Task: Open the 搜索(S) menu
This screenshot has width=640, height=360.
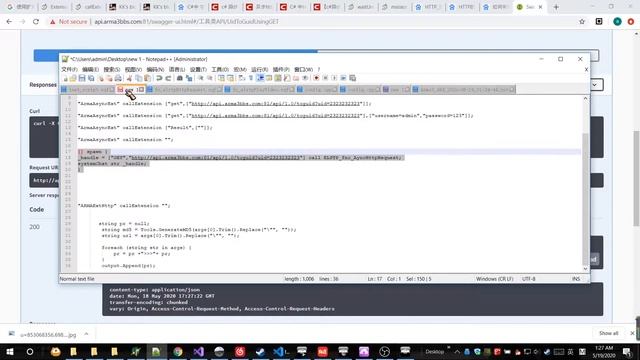Action: click(111, 69)
